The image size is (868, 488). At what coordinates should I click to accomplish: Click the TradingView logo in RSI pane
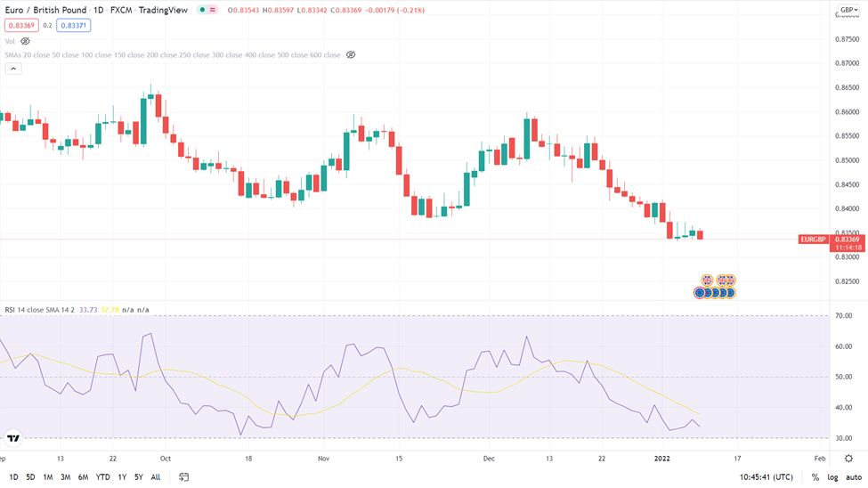13,438
